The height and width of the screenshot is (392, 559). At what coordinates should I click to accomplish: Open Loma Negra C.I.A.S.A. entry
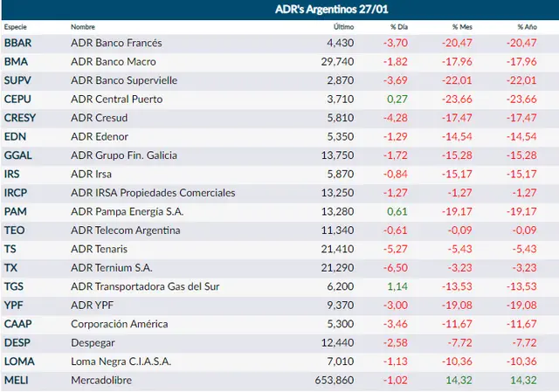click(x=121, y=361)
